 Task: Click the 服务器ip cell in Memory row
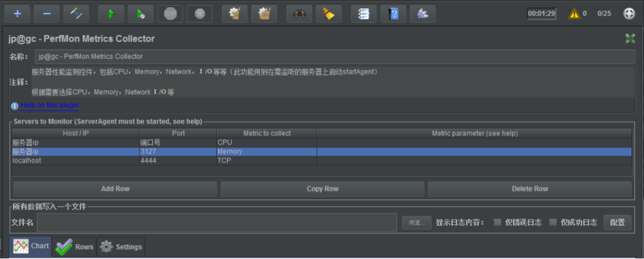pos(76,152)
